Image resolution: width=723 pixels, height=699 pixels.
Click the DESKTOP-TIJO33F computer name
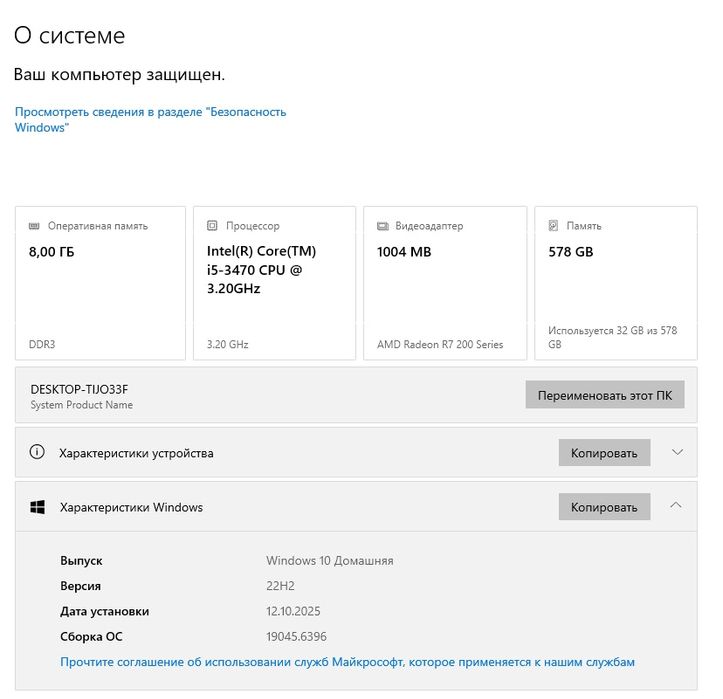(x=80, y=389)
